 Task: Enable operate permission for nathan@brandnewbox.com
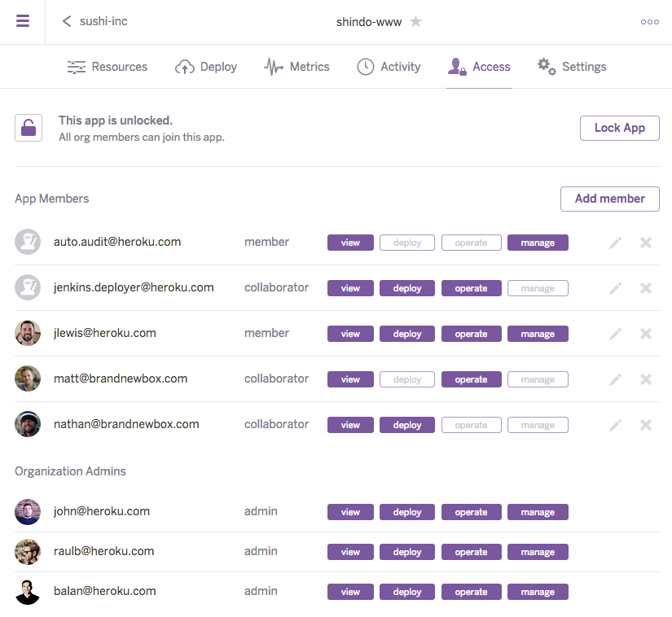click(471, 425)
